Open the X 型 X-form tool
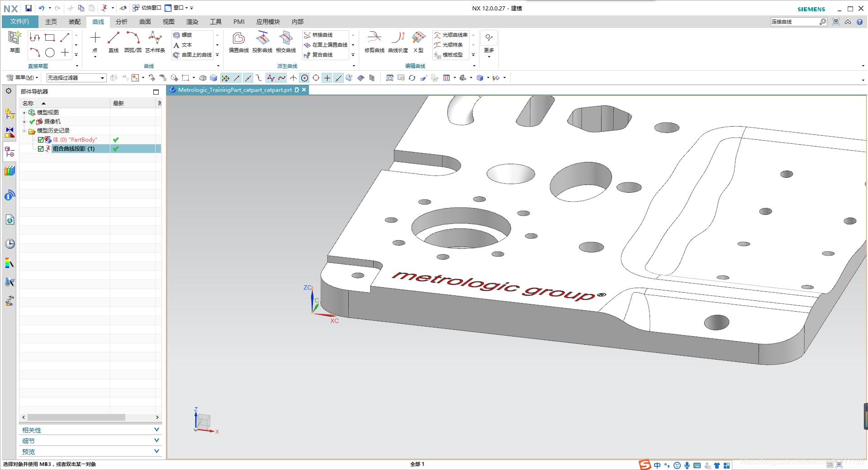Viewport: 868px width, 470px height. [x=419, y=42]
